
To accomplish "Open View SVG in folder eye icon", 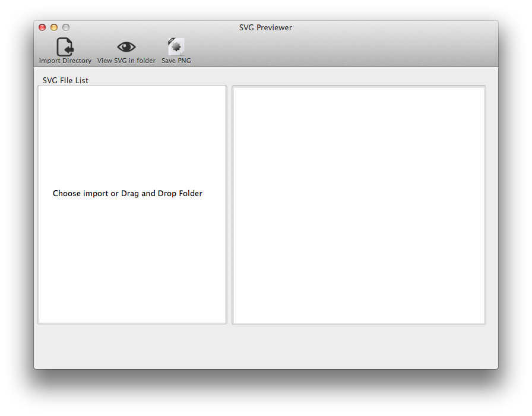I will click(x=126, y=47).
